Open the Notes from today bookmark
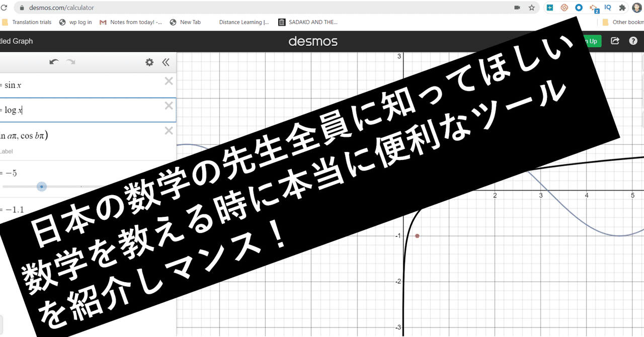 pos(131,22)
